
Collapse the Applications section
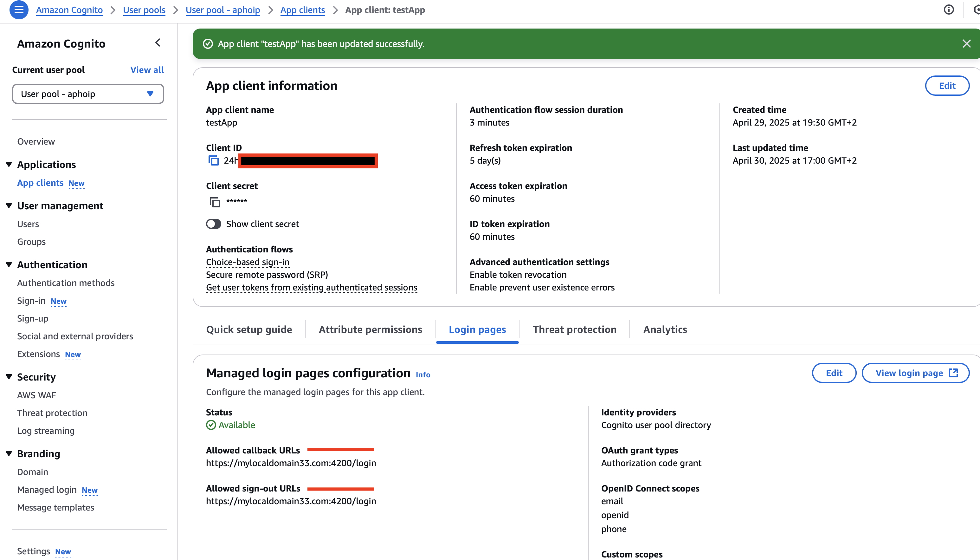[9, 164]
